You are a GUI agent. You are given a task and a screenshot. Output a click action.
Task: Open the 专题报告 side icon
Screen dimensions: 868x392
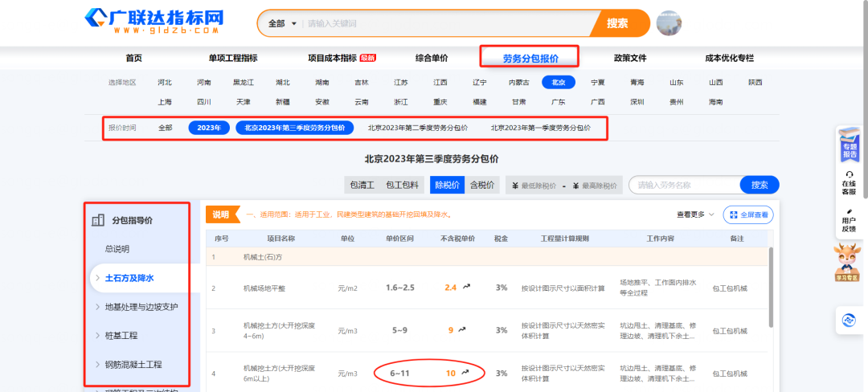click(x=850, y=145)
